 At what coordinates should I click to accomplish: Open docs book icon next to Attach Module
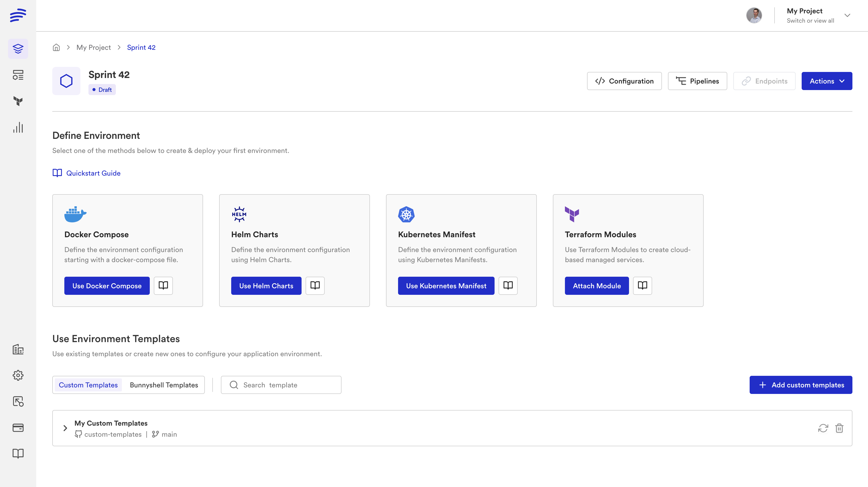[x=642, y=286]
